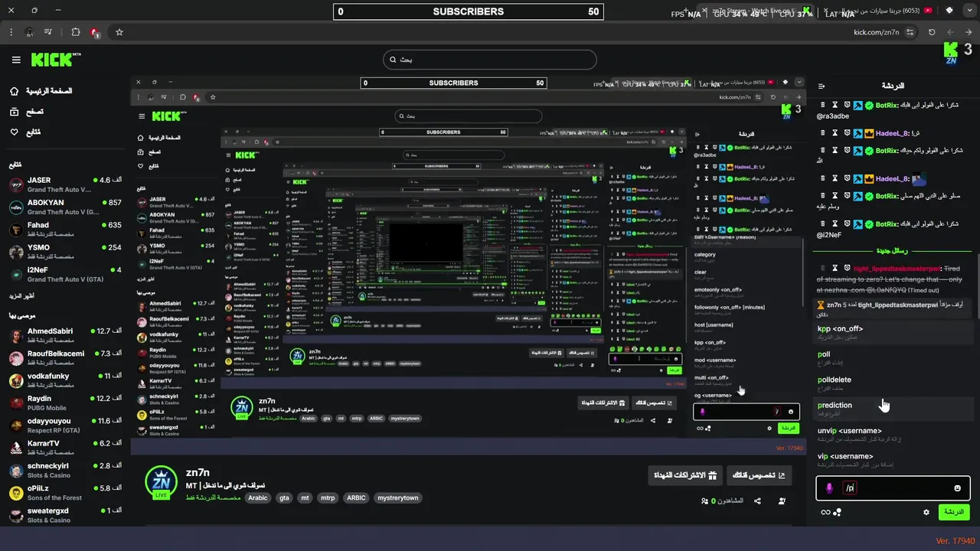Open the emoji picker in chat input

click(x=957, y=488)
